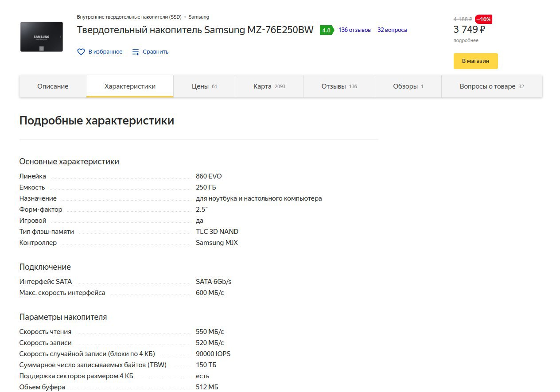Click the В избранное link
This screenshot has height=392, width=560.
pyautogui.click(x=105, y=52)
